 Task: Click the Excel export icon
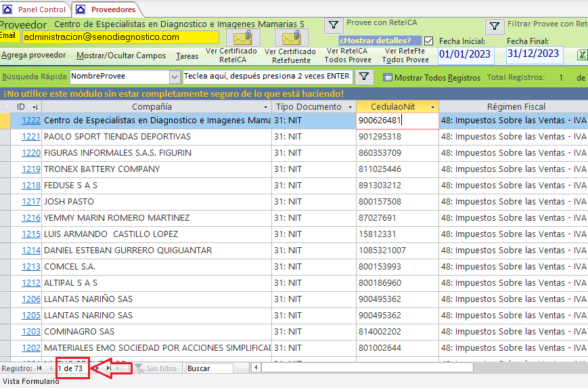pyautogui.click(x=582, y=55)
